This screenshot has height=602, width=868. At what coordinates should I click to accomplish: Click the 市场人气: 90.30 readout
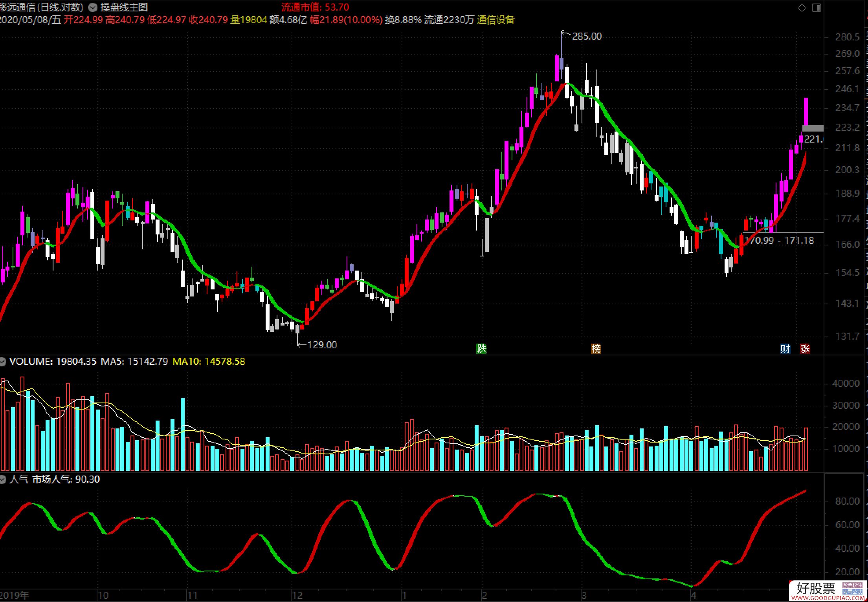click(66, 479)
